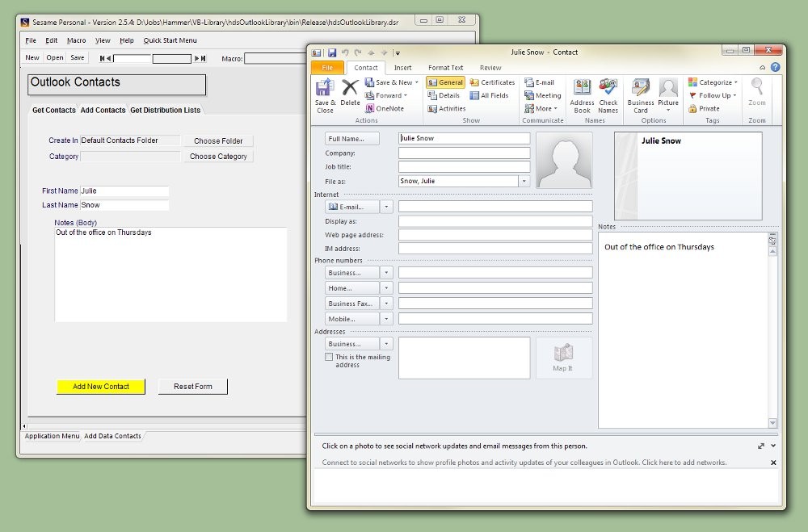Open dropdown arrow beside E-mail button
Screen dimensions: 808x532
(386, 207)
